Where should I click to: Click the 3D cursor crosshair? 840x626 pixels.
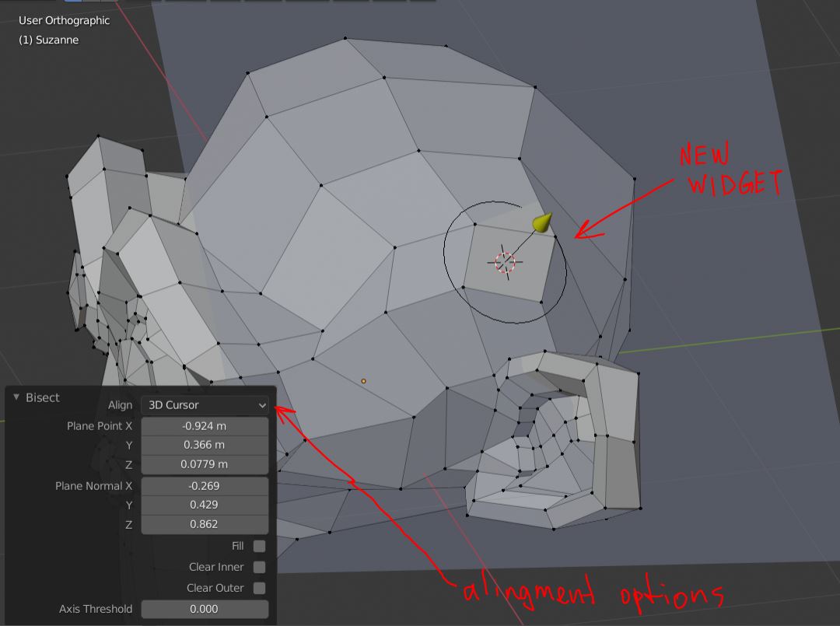click(x=505, y=262)
